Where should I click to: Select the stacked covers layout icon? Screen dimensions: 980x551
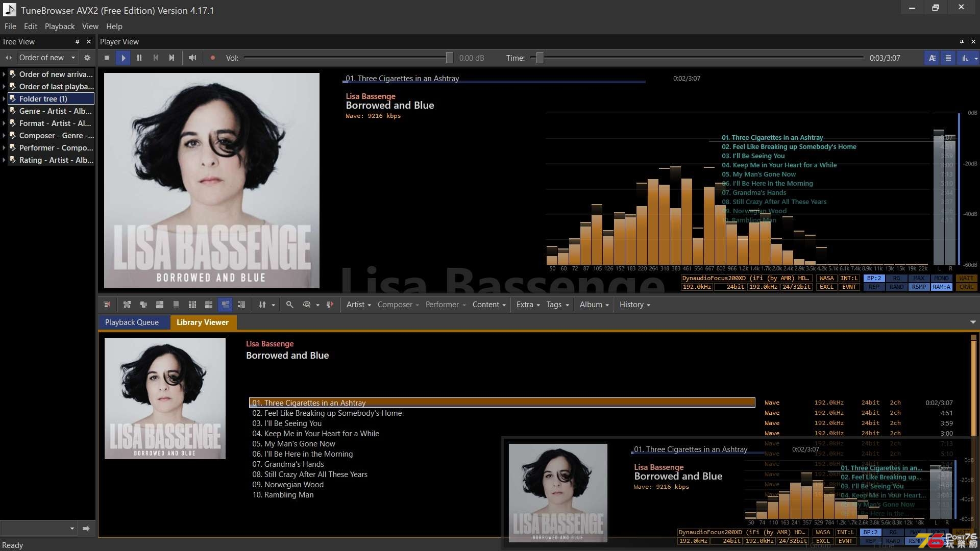click(143, 305)
